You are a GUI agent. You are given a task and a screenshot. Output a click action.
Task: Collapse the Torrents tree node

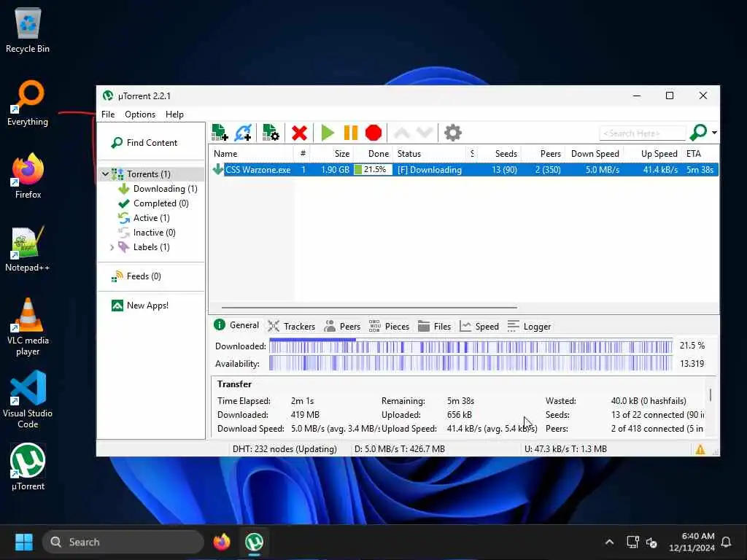pyautogui.click(x=105, y=174)
